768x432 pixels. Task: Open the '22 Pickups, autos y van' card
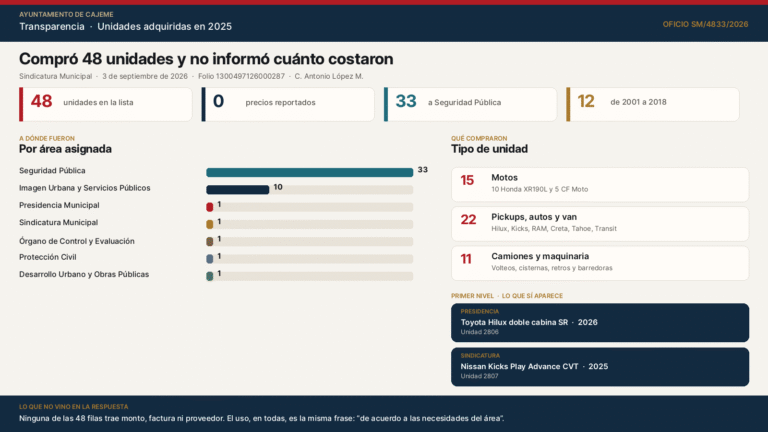pyautogui.click(x=600, y=224)
